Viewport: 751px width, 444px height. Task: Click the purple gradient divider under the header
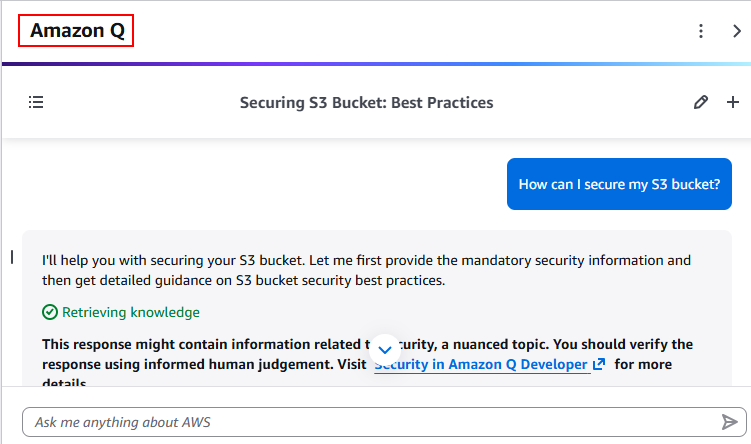[x=375, y=64]
